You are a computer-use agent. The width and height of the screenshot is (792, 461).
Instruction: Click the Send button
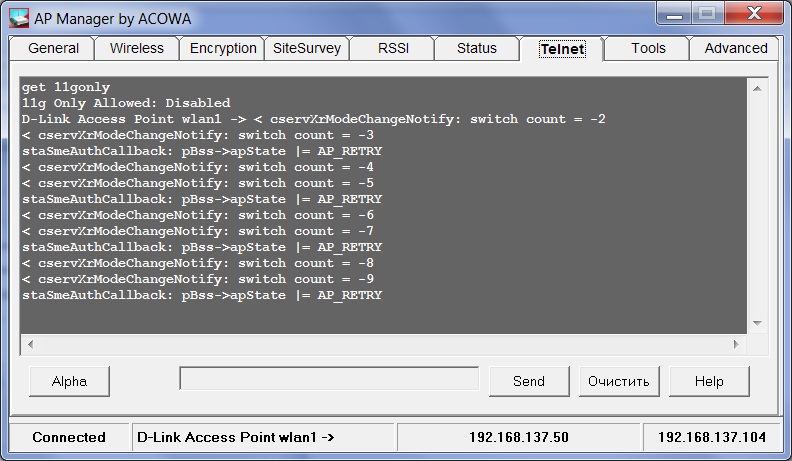click(528, 381)
